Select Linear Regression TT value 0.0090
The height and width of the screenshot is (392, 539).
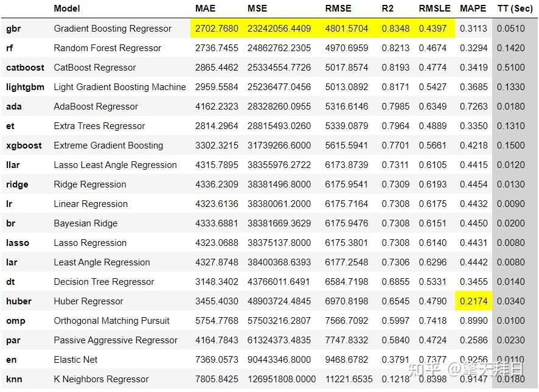511,204
